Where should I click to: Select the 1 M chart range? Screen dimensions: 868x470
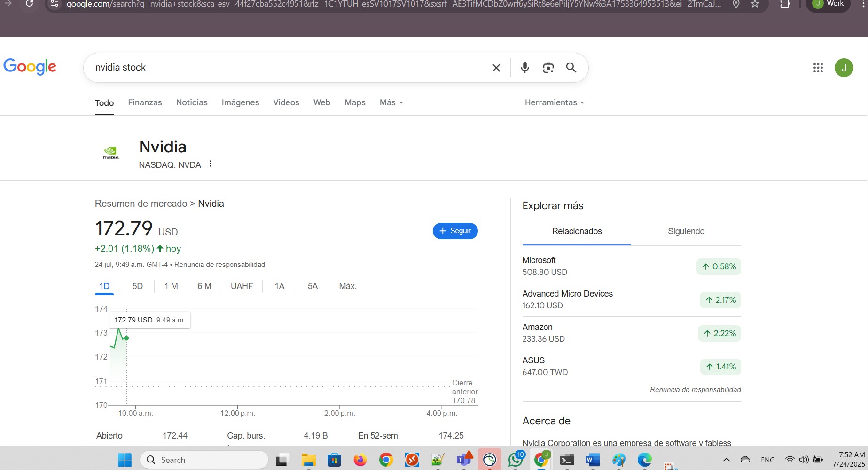click(171, 286)
